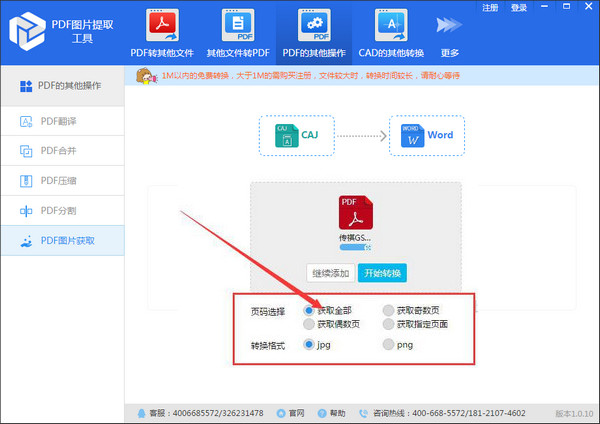600x424 pixels.
Task: Click the PDF压缩 sidebar icon
Action: tap(26, 181)
